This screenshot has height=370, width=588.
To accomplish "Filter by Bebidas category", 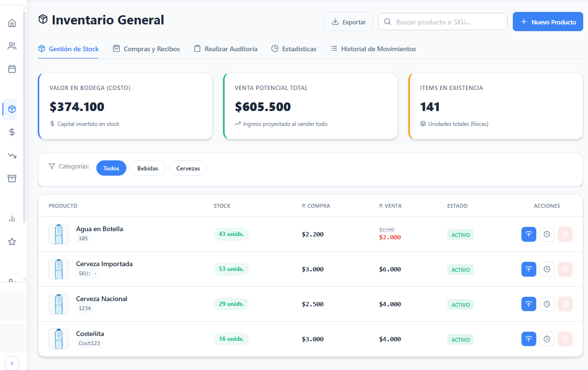I will tap(147, 168).
